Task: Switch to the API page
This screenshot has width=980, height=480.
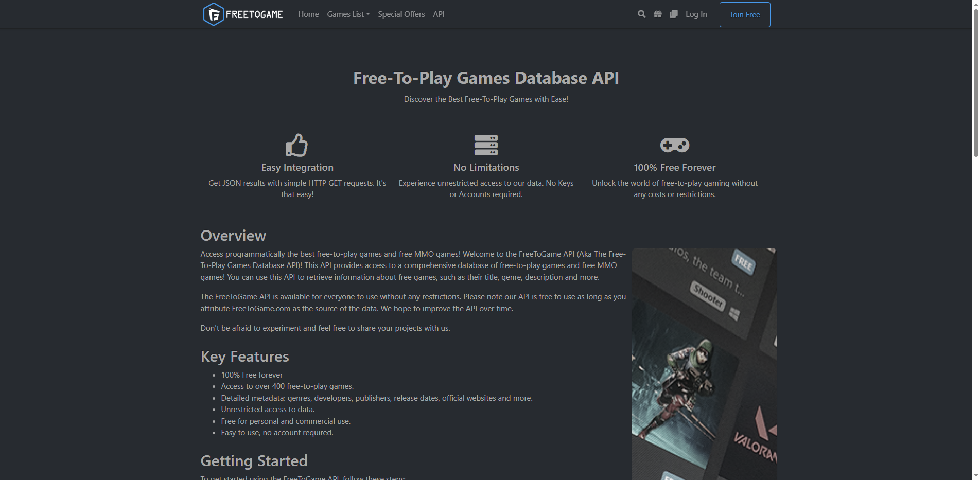Action: click(438, 14)
